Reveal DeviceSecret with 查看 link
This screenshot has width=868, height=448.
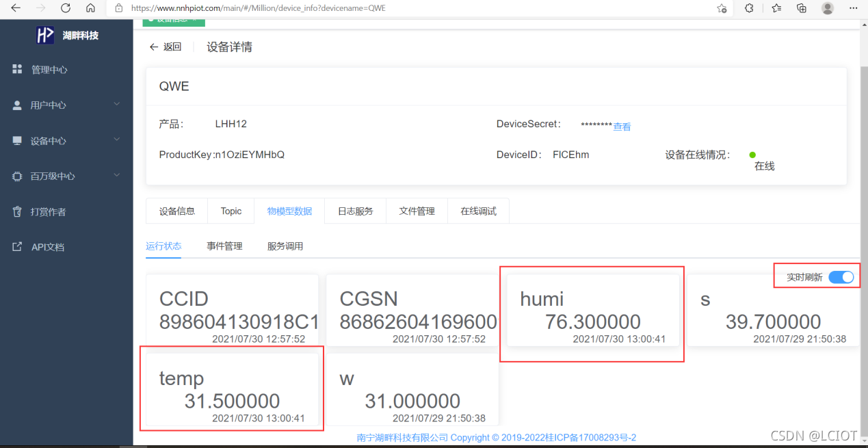pos(622,127)
